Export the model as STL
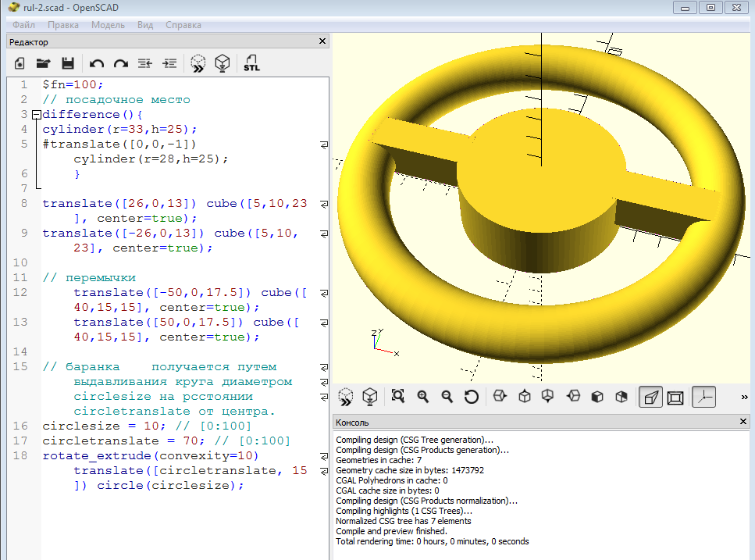This screenshot has width=755, height=560. pyautogui.click(x=251, y=63)
